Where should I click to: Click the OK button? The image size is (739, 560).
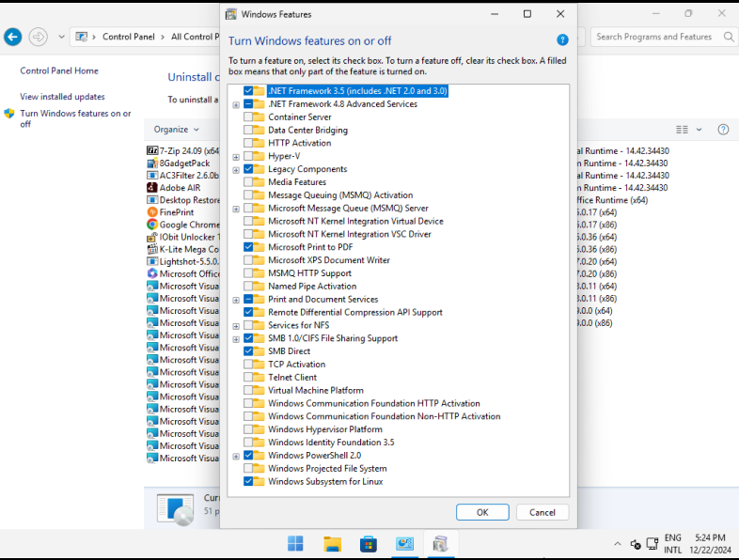pyautogui.click(x=482, y=512)
